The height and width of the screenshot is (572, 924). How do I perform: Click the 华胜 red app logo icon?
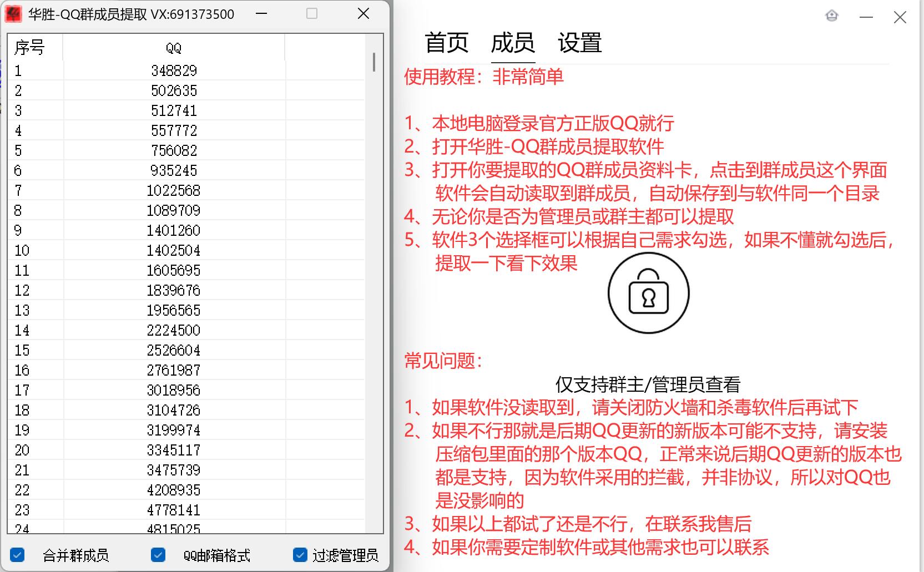(13, 13)
